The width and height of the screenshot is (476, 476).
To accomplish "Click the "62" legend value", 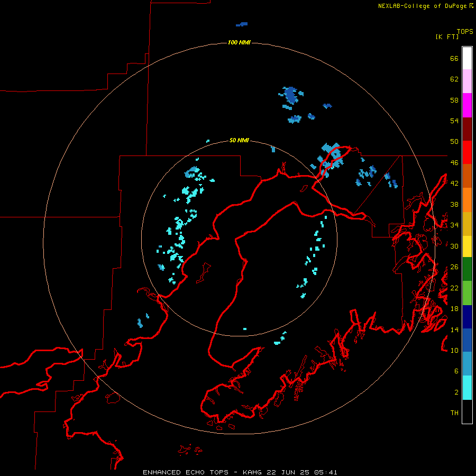I will click(454, 79).
